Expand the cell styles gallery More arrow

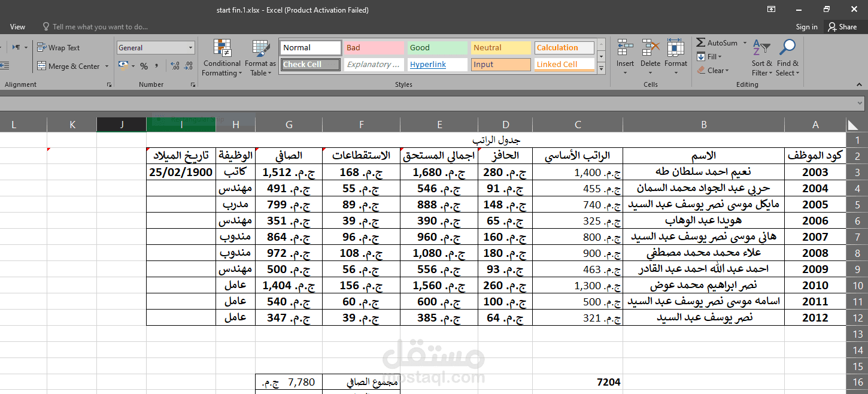tap(601, 69)
